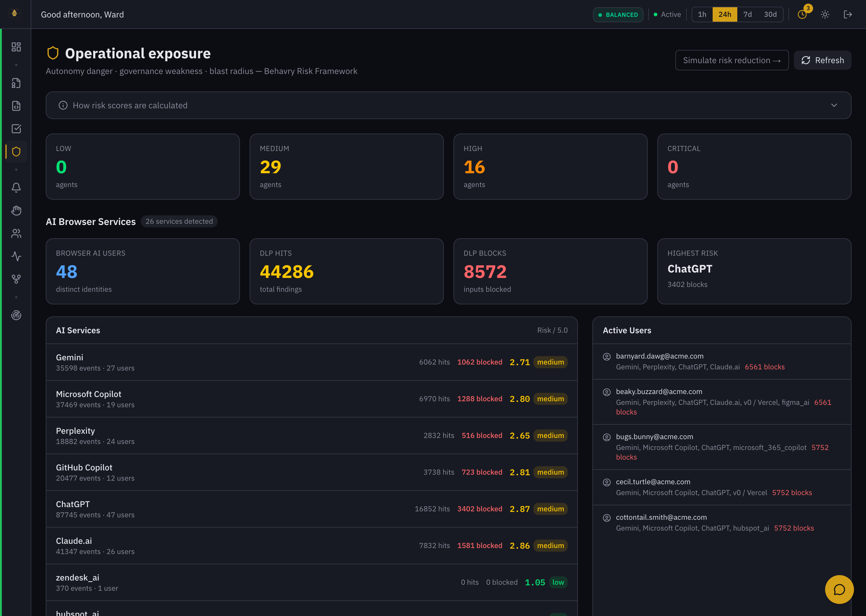Click the Browser AI Users card
Viewport: 866px width, 616px height.
tap(143, 271)
